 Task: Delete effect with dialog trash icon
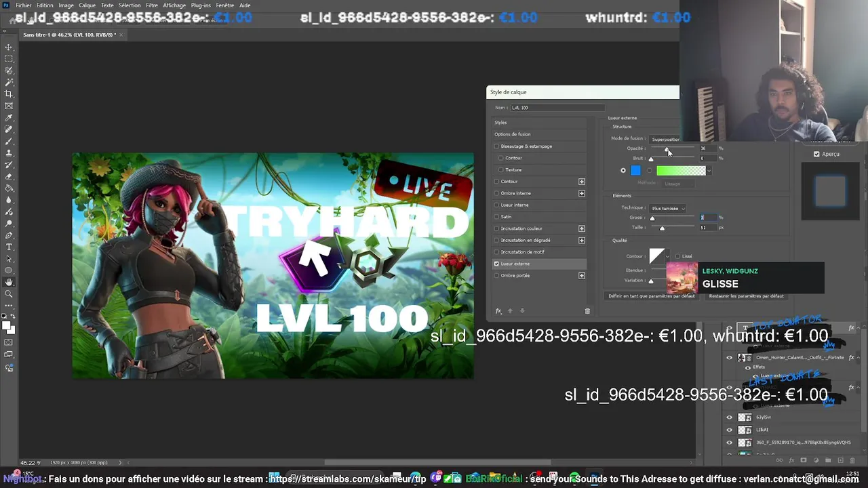[x=587, y=311]
